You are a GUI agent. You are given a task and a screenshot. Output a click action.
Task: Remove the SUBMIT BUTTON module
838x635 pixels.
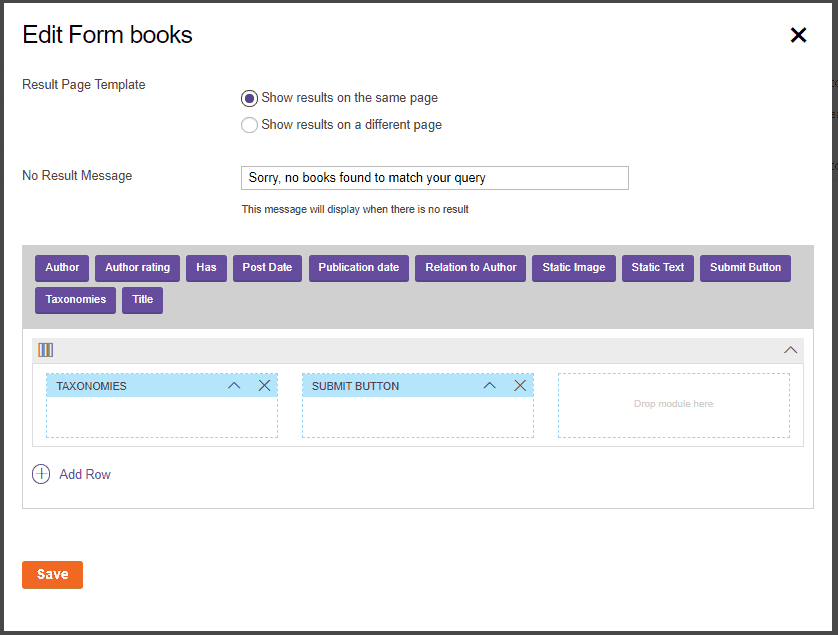[520, 385]
